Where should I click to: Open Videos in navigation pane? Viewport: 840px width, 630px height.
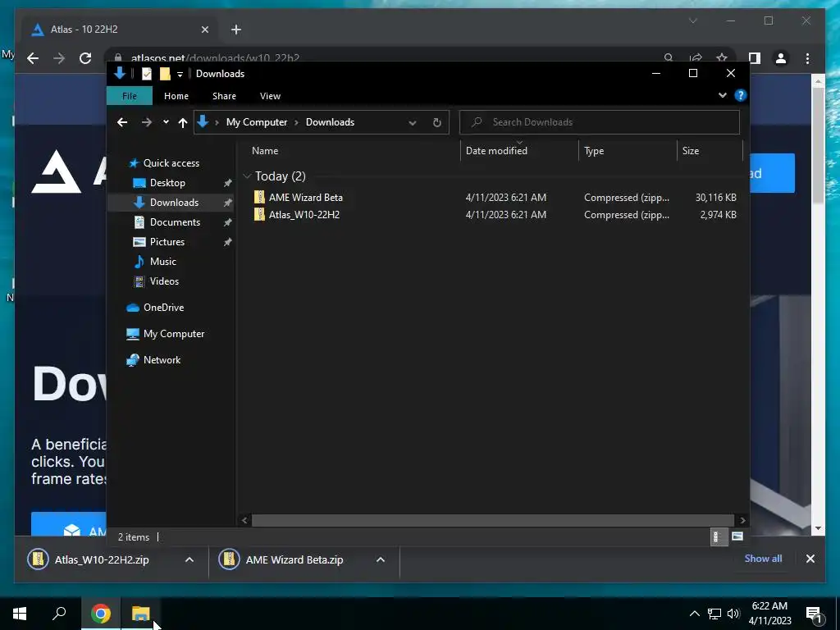(x=164, y=281)
